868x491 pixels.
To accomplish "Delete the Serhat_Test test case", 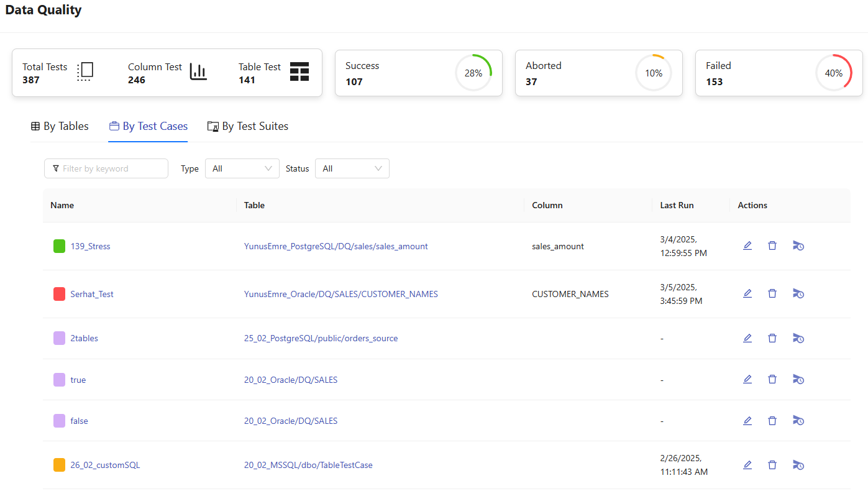I will (x=772, y=293).
